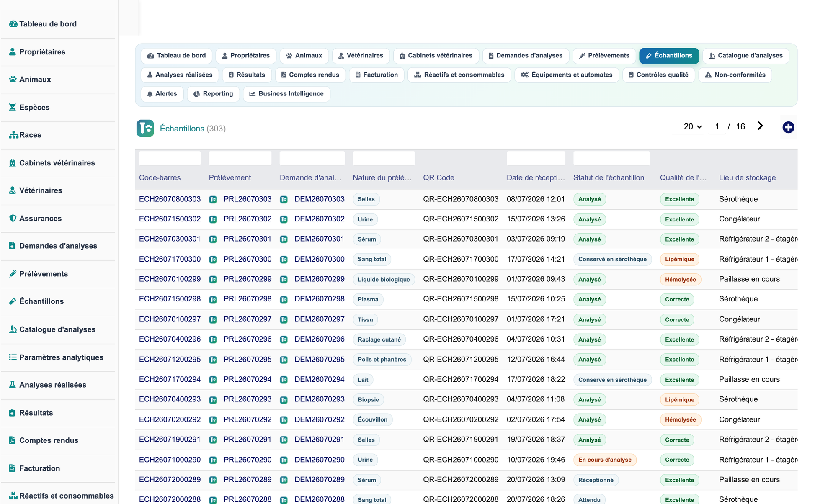Open sample ECH26070800303
Image resolution: width=815 pixels, height=504 pixels.
(170, 199)
